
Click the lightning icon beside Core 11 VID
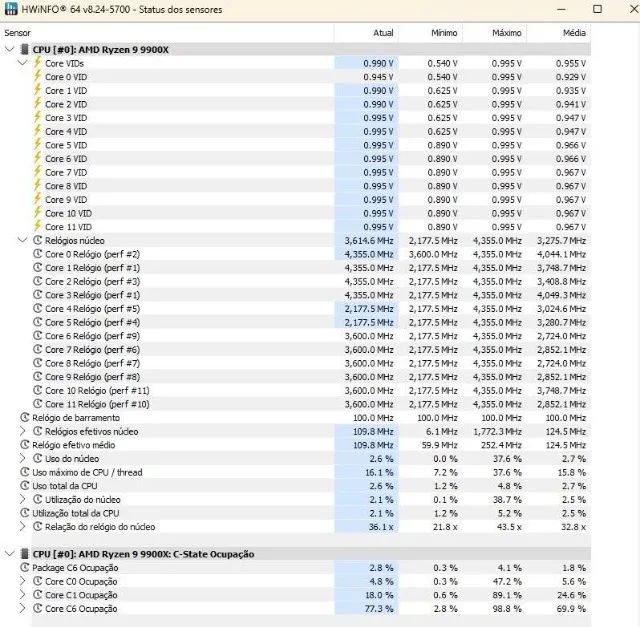(x=38, y=227)
